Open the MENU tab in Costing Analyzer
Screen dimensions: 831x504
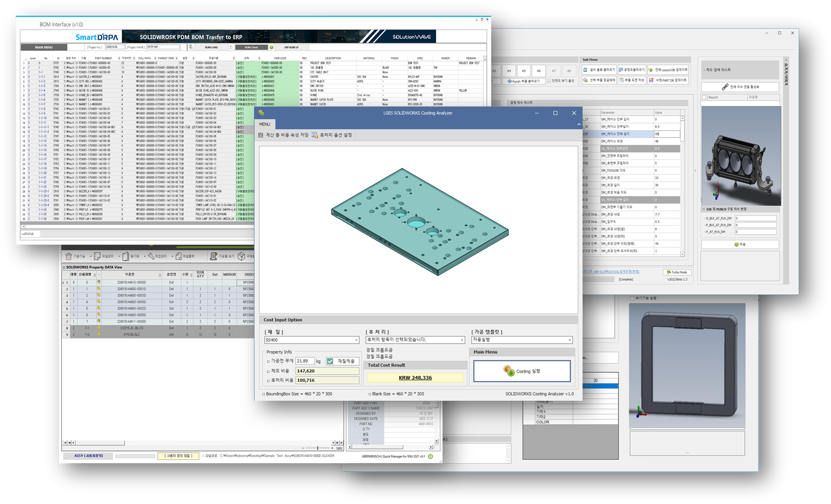265,124
